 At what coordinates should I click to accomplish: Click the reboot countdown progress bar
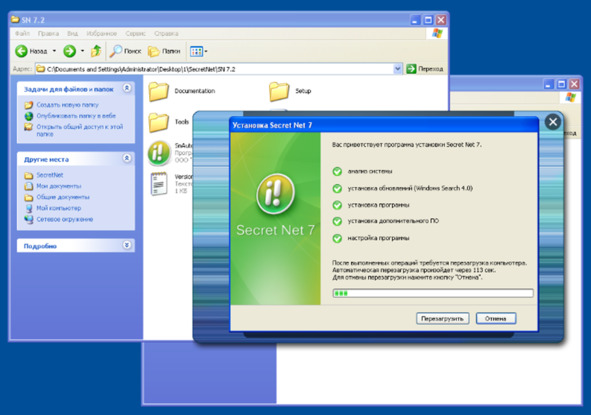(433, 293)
